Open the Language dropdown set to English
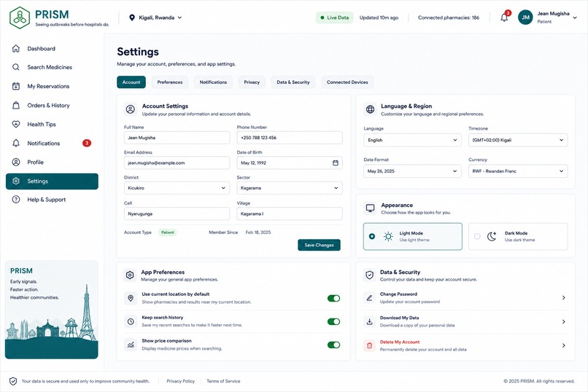Screen dimensions: 588x392 point(412,140)
